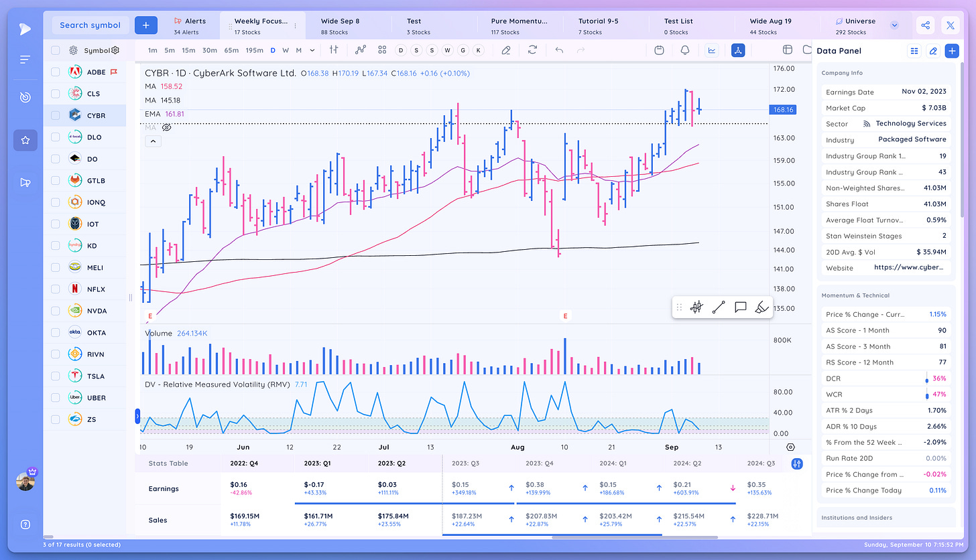Viewport: 976px width, 560px height.
Task: Open the user profile avatar
Action: pos(25,481)
